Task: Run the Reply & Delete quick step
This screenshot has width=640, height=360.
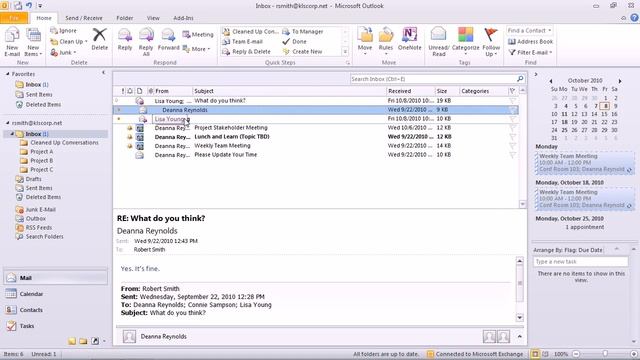Action: [247, 52]
